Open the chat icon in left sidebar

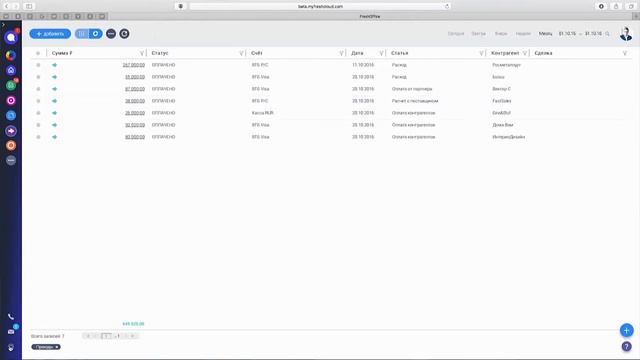(x=11, y=38)
